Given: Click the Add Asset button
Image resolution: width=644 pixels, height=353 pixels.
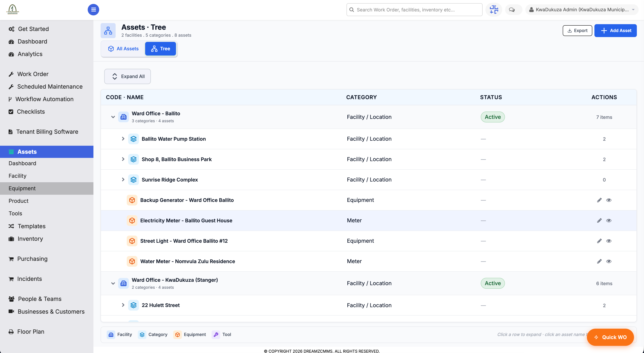Looking at the screenshot, I should tap(616, 30).
